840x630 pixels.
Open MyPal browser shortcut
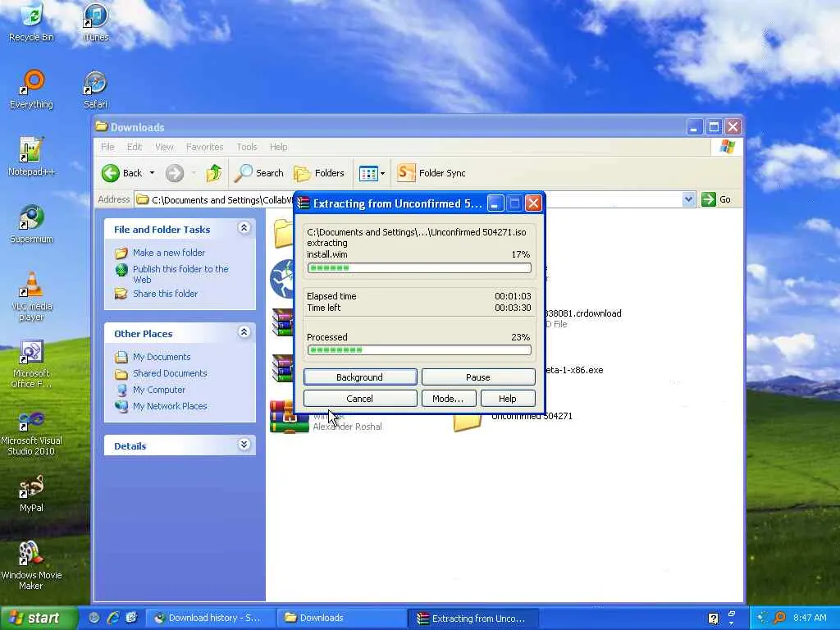pyautogui.click(x=31, y=493)
